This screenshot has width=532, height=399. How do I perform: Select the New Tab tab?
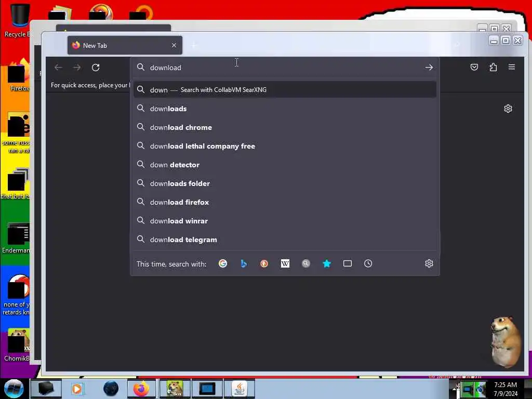[125, 45]
